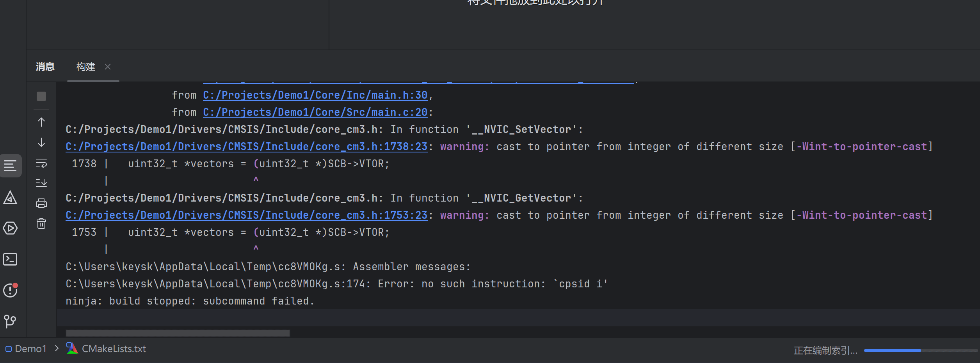Click Demo1 breadcrumb in navigation bar
Screen dimensions: 980x363
(x=30, y=349)
